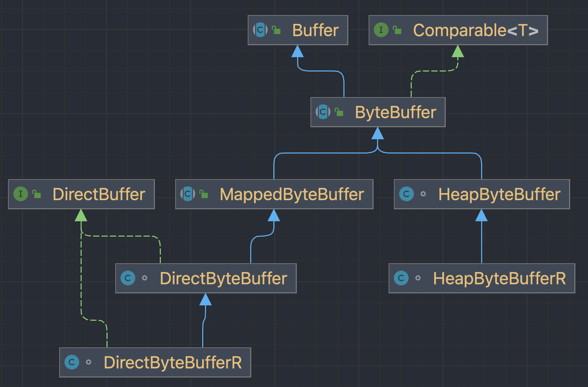
Task: Select the Comparable<T> interface label
Action: pos(476,30)
